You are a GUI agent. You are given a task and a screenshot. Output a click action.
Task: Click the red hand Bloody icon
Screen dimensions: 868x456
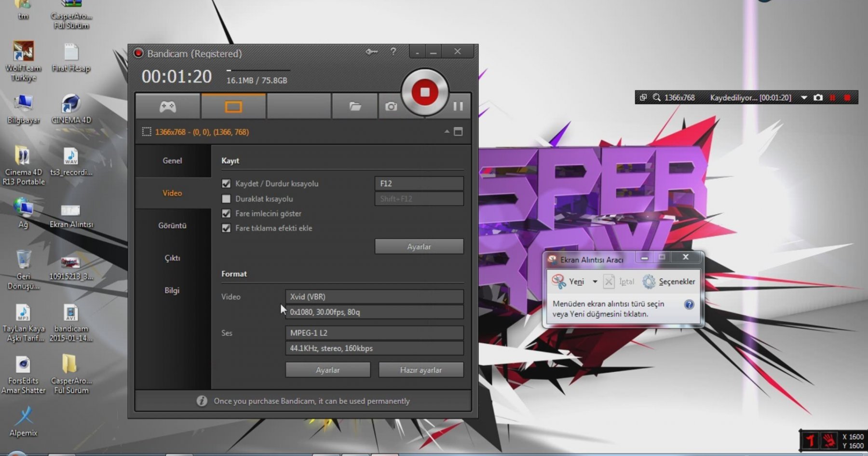pyautogui.click(x=829, y=440)
